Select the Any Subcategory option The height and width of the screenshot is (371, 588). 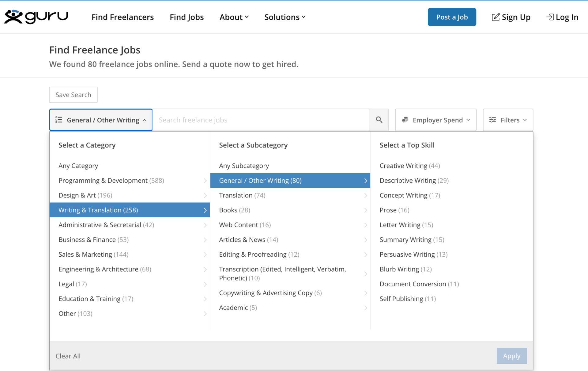pos(243,166)
